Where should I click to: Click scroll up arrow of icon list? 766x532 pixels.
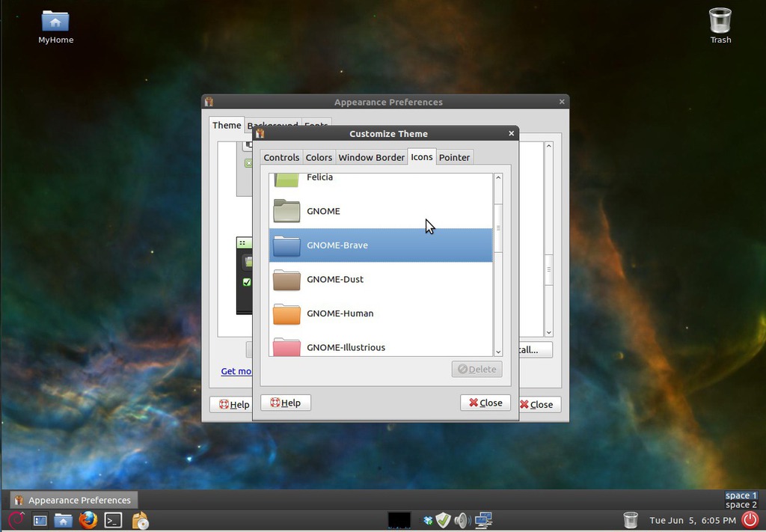(x=498, y=178)
